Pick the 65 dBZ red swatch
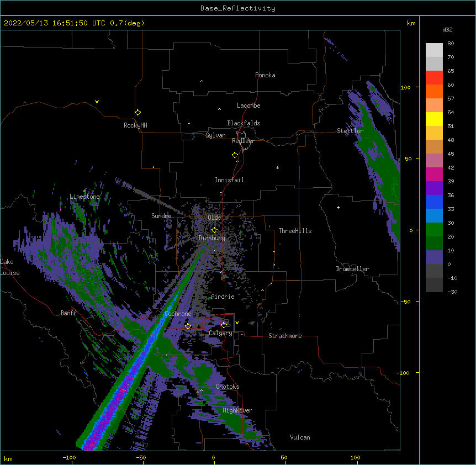 (434, 78)
